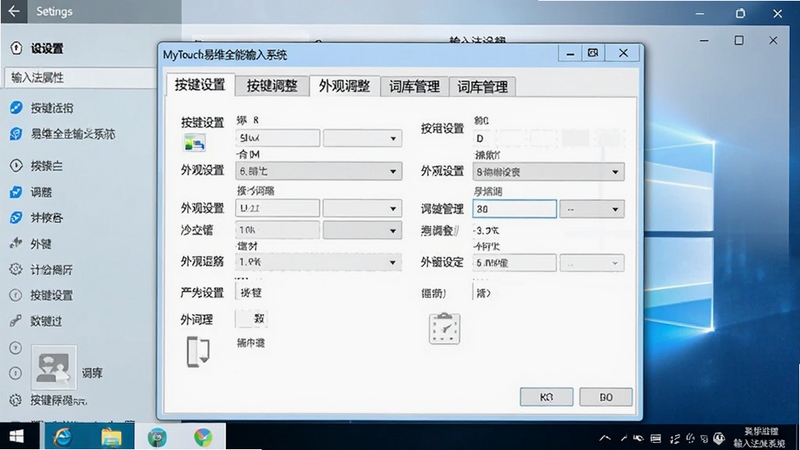This screenshot has width=800, height=450.
Task: Click the 按键 field beside 产先设置
Action: pyautogui.click(x=251, y=292)
